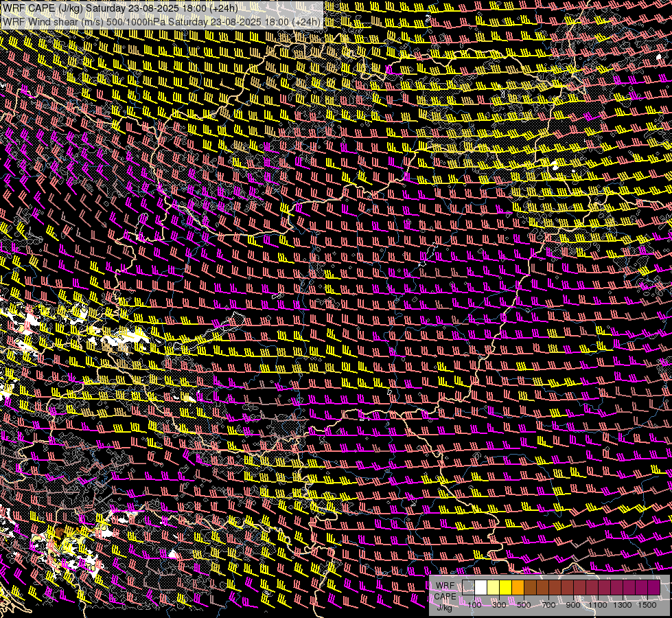Select the gray transparent first legend swatch
The image size is (672, 618).
click(468, 588)
